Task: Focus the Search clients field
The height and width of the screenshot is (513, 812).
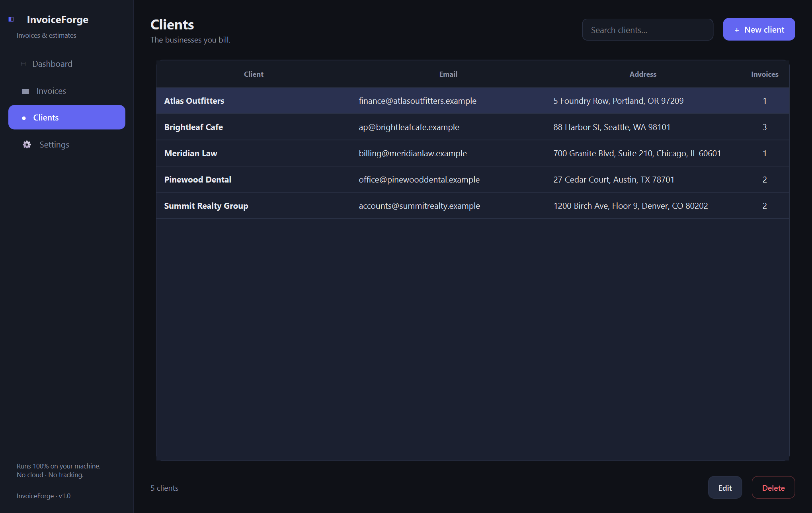Action: tap(648, 30)
